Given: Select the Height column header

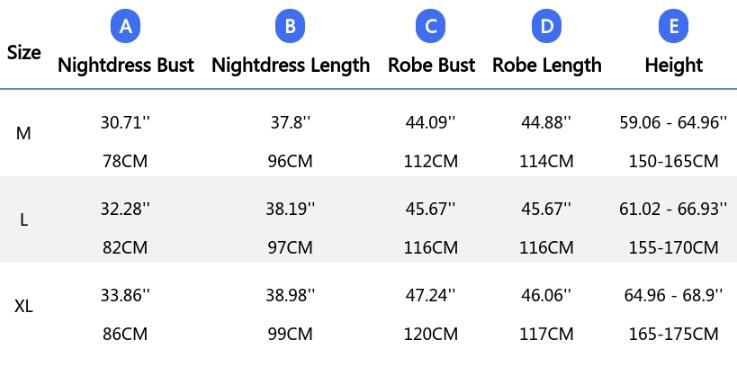Looking at the screenshot, I should coord(673,65).
